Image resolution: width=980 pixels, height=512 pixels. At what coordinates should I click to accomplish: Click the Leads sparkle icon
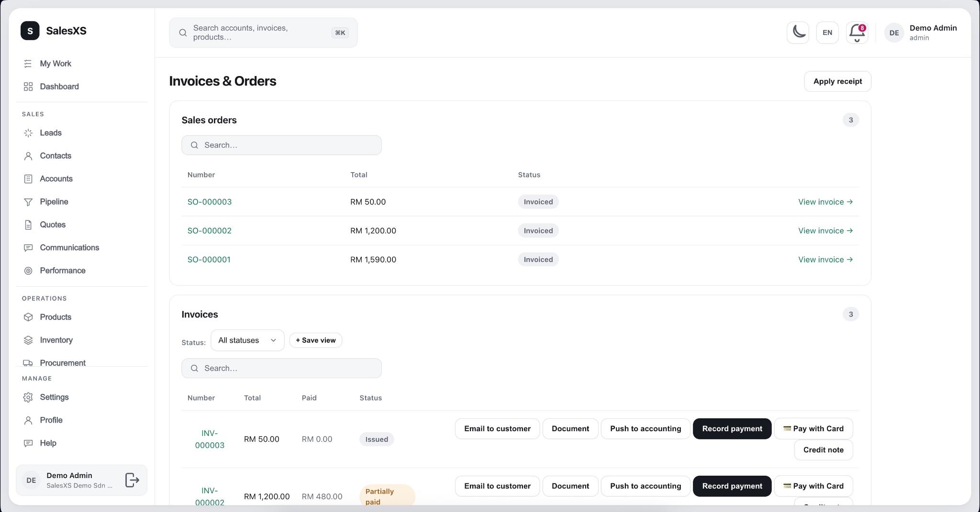tap(28, 133)
